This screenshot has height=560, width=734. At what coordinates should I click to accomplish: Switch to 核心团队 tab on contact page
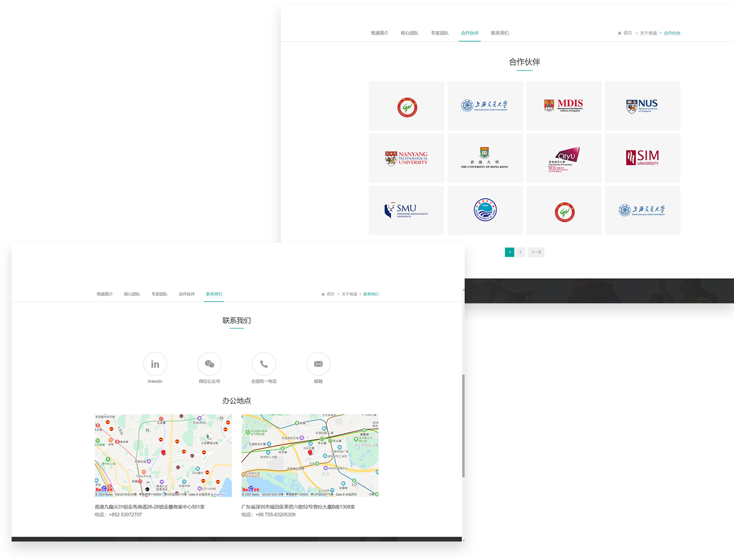(132, 294)
